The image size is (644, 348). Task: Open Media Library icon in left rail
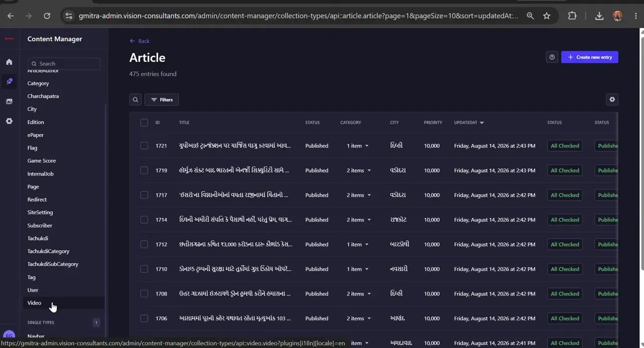coord(9,102)
